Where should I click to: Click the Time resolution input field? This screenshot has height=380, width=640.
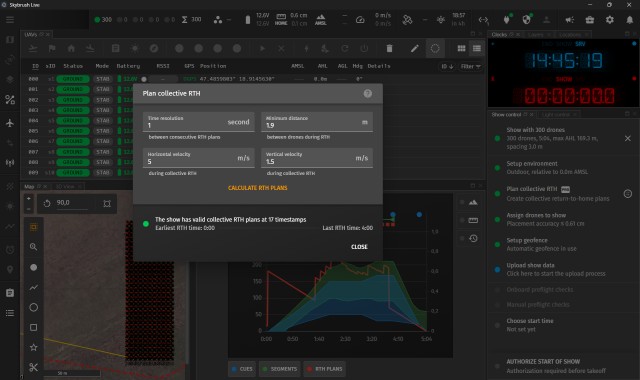coord(198,122)
